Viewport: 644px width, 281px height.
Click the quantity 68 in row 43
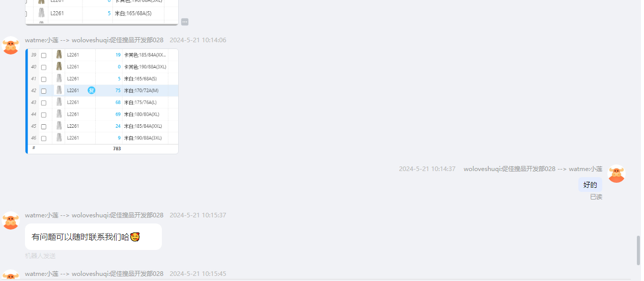118,102
